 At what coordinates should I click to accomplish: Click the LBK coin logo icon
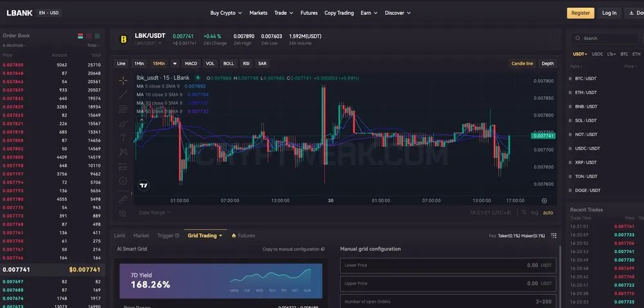(x=123, y=39)
